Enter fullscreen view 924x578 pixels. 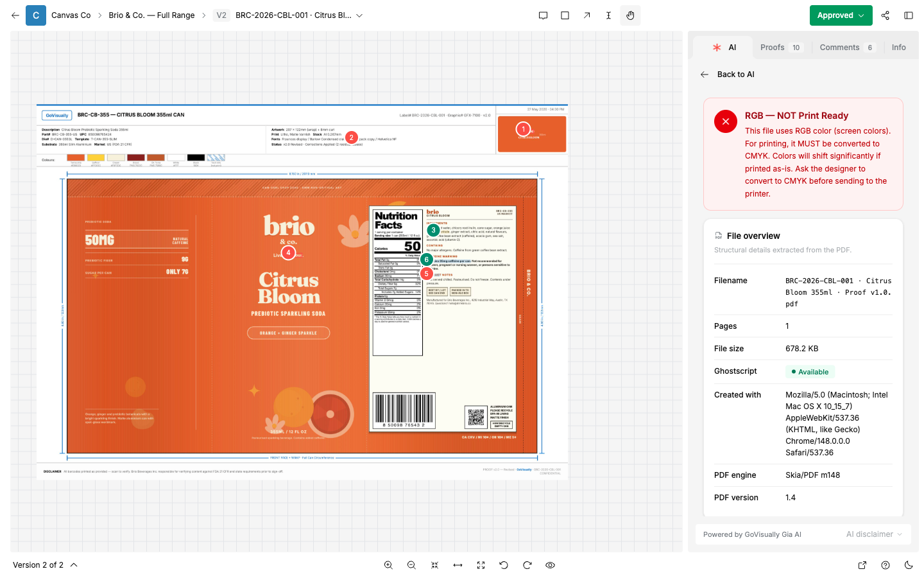(x=481, y=565)
